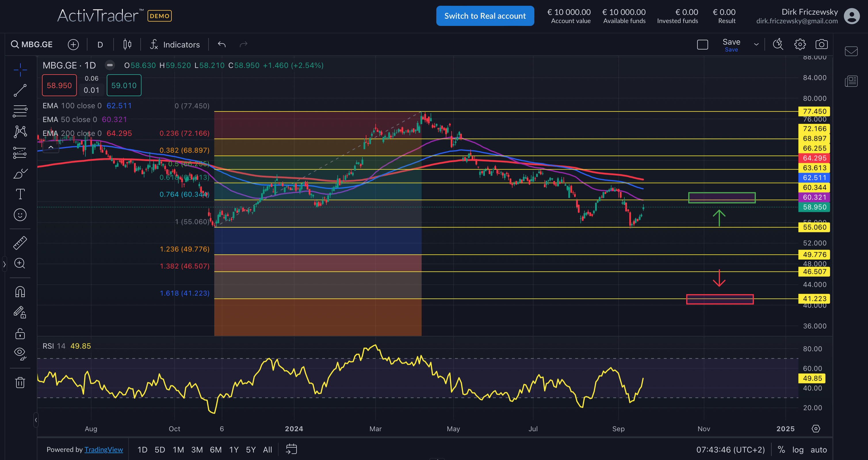Select the 1Y time range tab

coord(234,450)
